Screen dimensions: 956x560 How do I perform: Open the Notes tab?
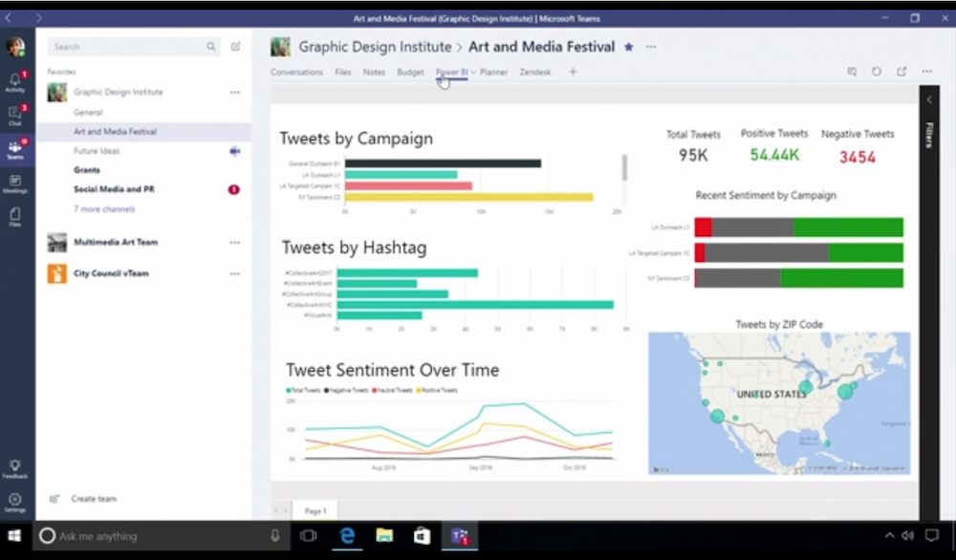pyautogui.click(x=374, y=72)
